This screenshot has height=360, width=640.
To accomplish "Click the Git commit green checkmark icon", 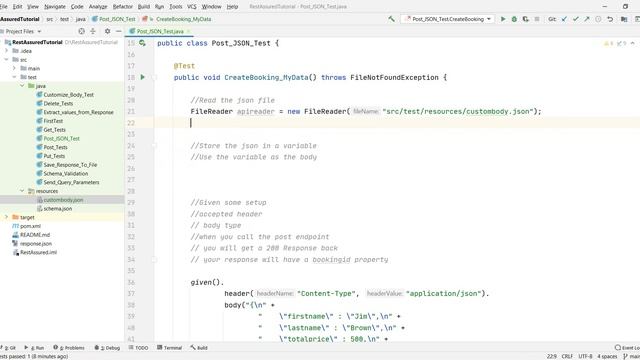I will (x=576, y=19).
